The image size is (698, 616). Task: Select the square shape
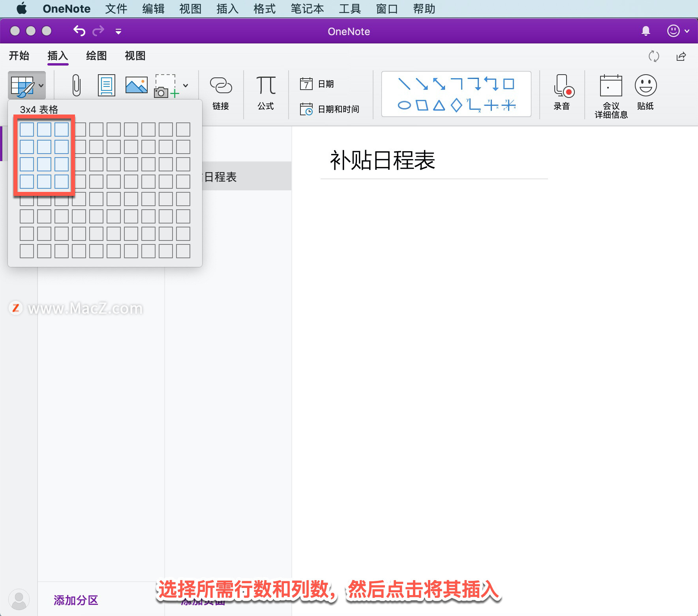(x=509, y=84)
